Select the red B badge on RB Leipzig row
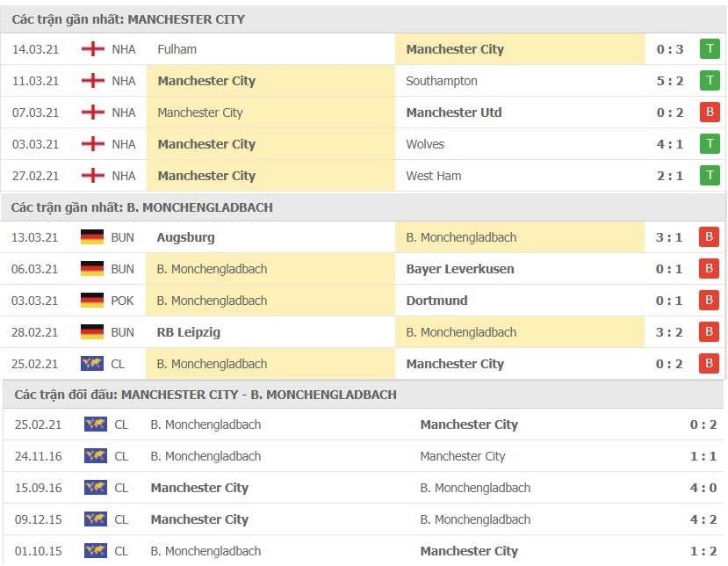 click(709, 332)
